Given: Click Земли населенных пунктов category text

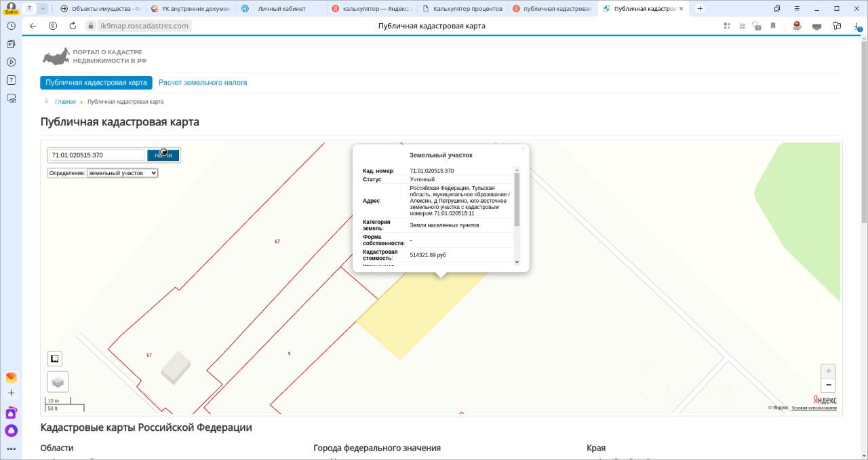Looking at the screenshot, I should pos(444,225).
